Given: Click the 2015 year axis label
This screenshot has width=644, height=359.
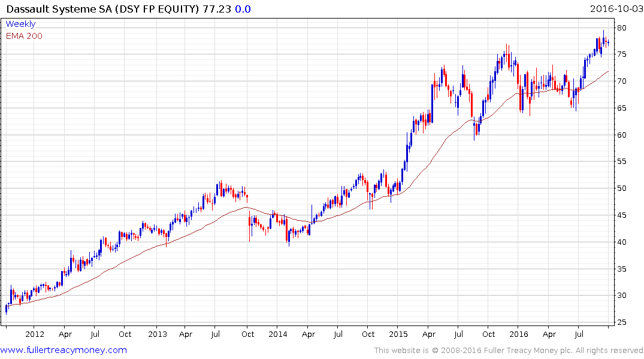Looking at the screenshot, I should [398, 334].
